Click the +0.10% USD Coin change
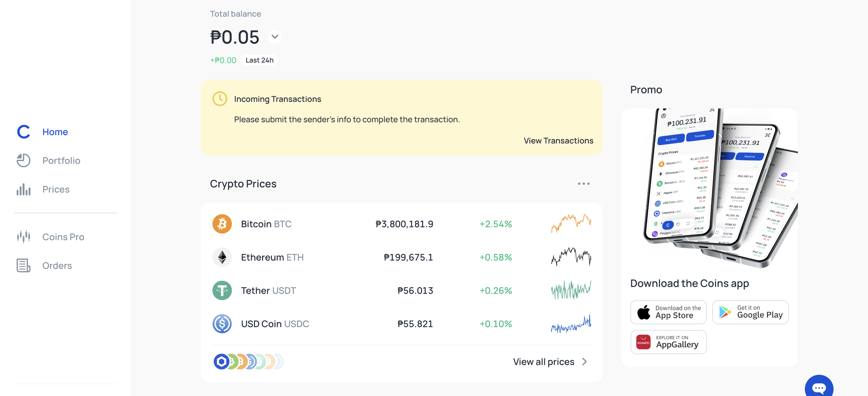The image size is (868, 396). 496,324
